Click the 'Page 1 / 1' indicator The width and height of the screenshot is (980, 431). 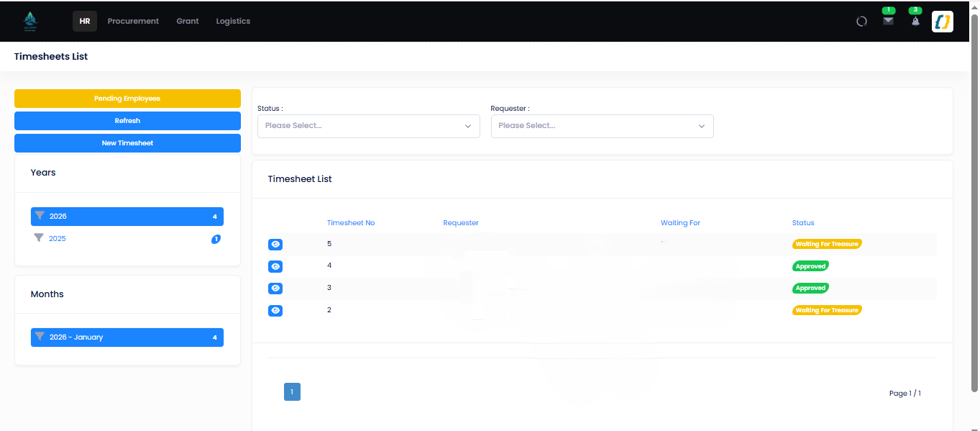point(905,394)
